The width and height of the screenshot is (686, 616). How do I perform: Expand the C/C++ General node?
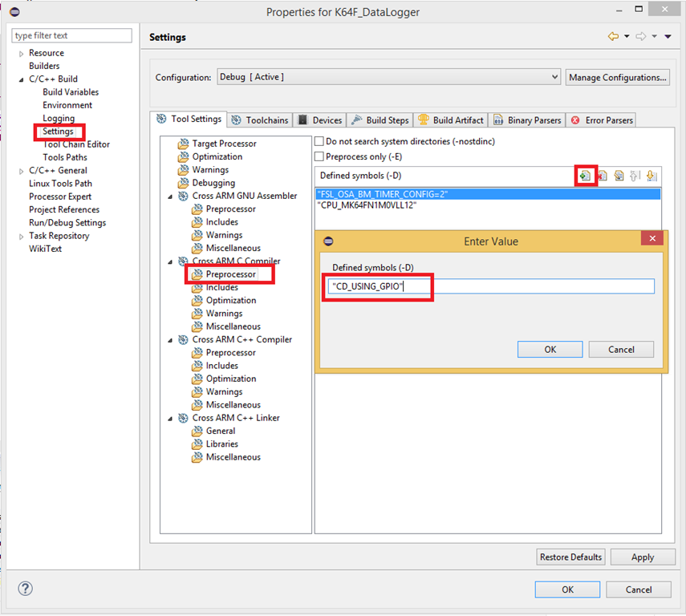22,171
